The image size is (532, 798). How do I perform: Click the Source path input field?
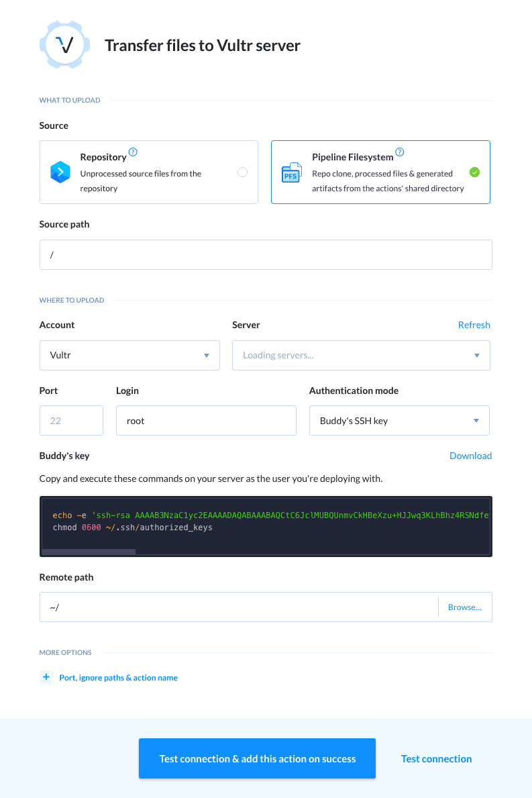(266, 255)
